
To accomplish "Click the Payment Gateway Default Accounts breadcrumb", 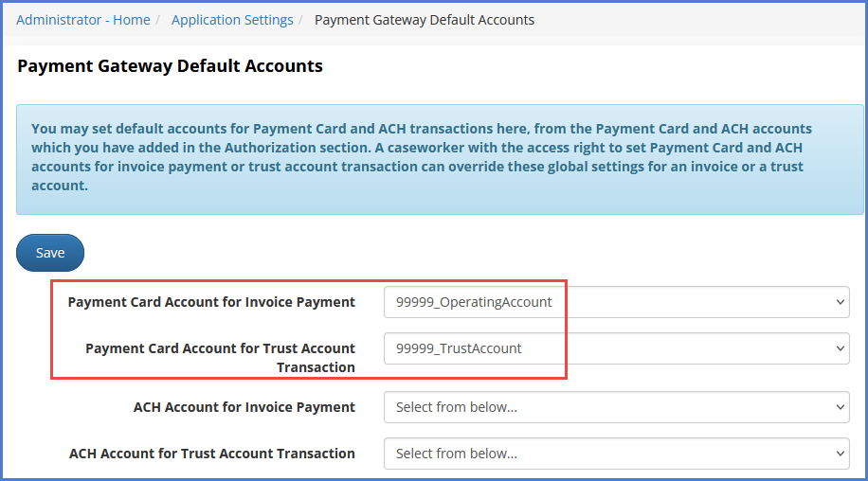I will click(x=424, y=20).
